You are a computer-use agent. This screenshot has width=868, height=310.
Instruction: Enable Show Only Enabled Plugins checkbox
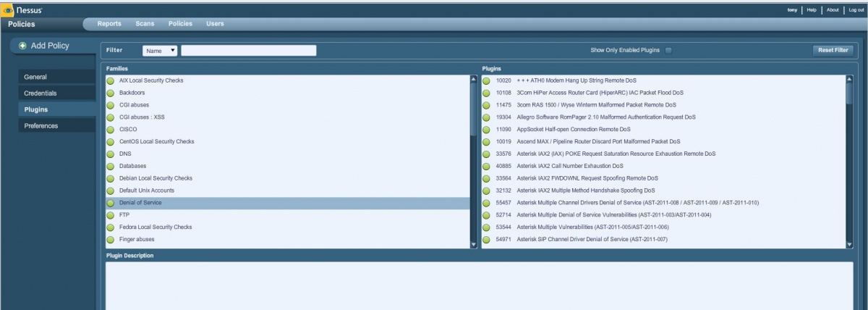668,51
